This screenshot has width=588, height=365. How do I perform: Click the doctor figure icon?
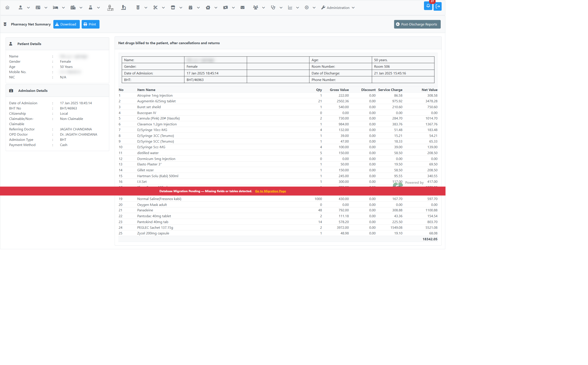(110, 7)
